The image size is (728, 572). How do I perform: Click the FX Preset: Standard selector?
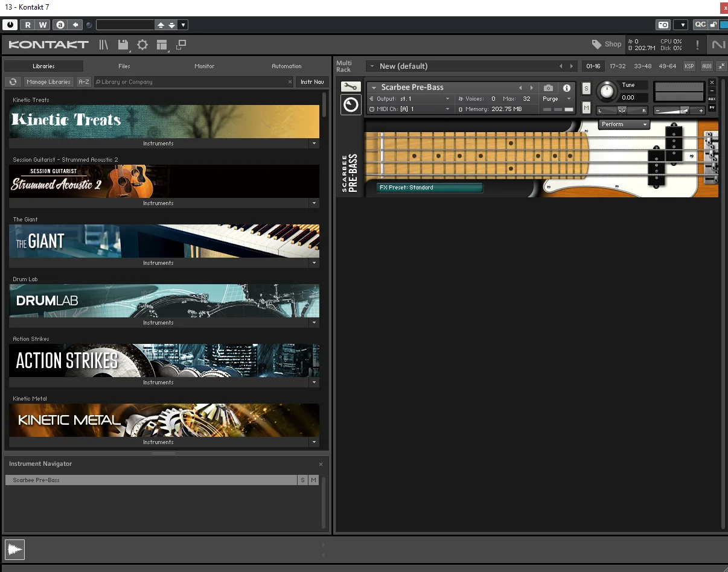click(430, 188)
